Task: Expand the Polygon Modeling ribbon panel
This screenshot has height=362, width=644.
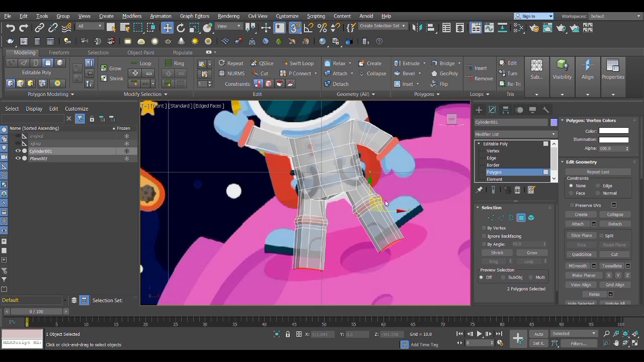Action: (x=51, y=94)
